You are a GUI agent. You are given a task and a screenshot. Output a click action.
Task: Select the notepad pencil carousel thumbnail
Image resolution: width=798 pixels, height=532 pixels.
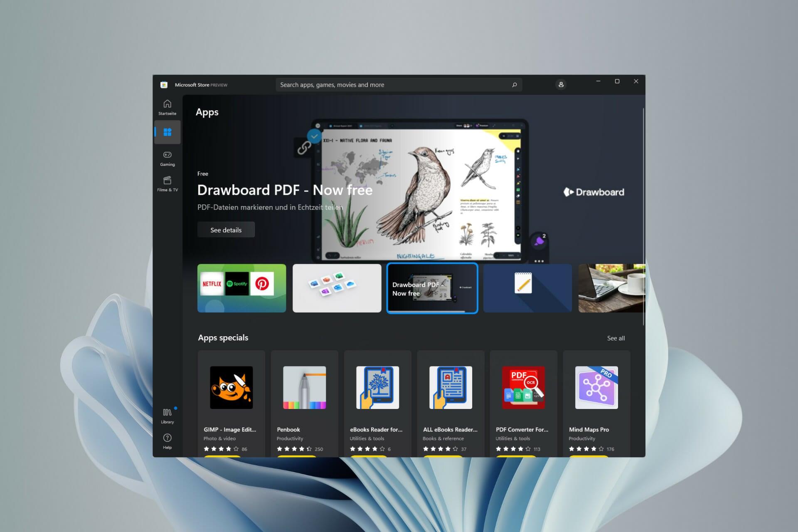click(x=527, y=288)
